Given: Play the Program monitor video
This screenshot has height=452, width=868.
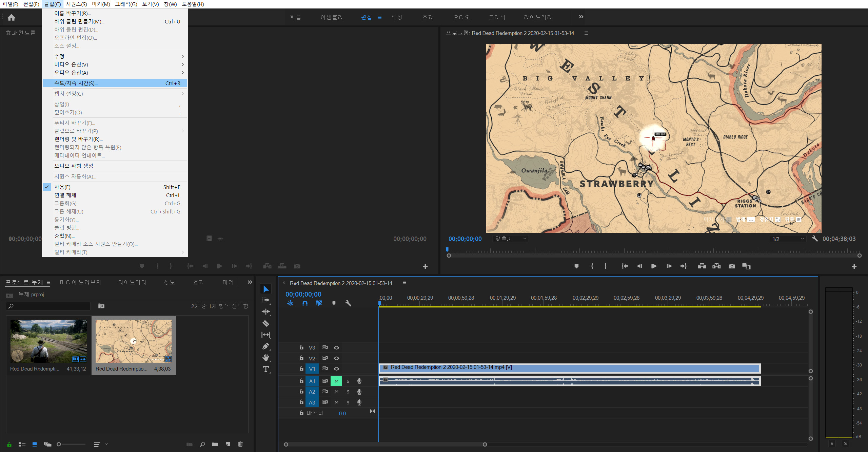Looking at the screenshot, I should pyautogui.click(x=654, y=266).
